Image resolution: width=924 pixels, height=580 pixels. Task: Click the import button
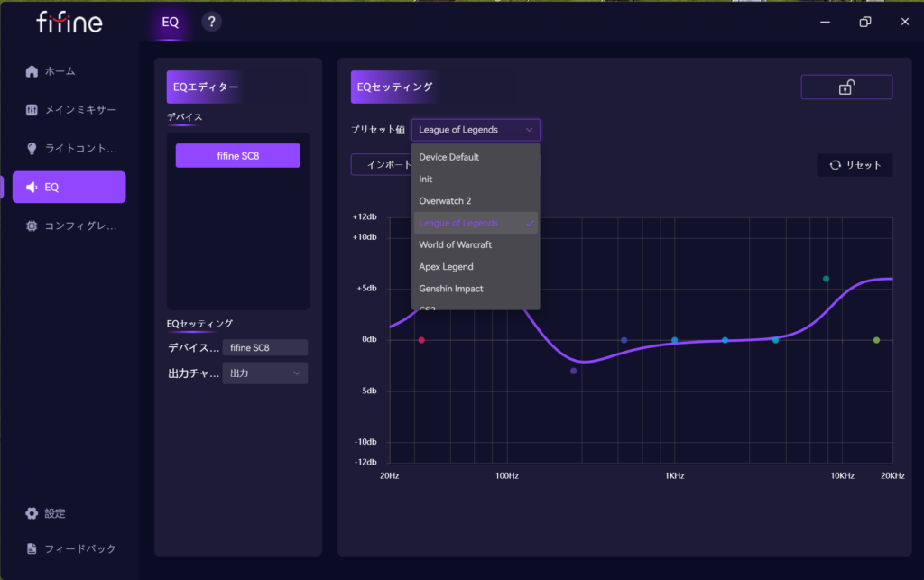click(382, 165)
